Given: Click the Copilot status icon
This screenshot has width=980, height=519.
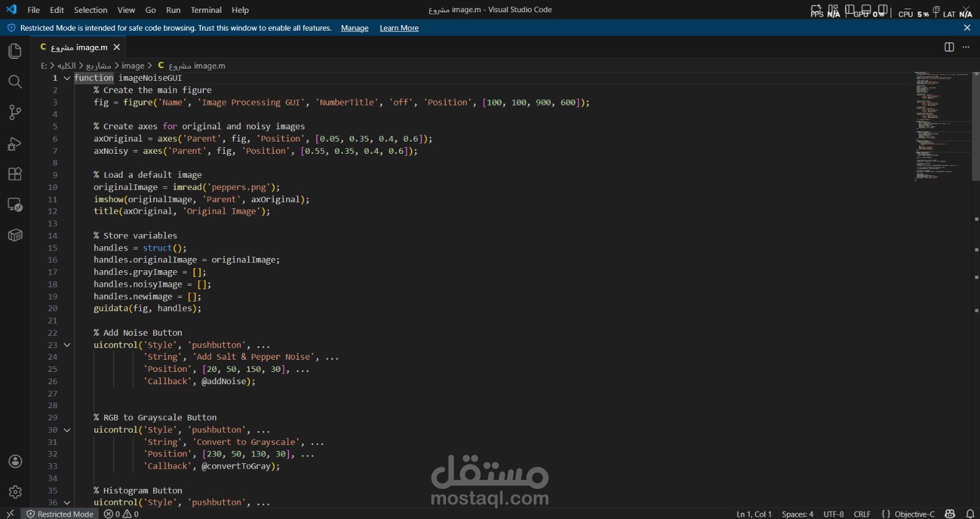Looking at the screenshot, I should [x=950, y=513].
